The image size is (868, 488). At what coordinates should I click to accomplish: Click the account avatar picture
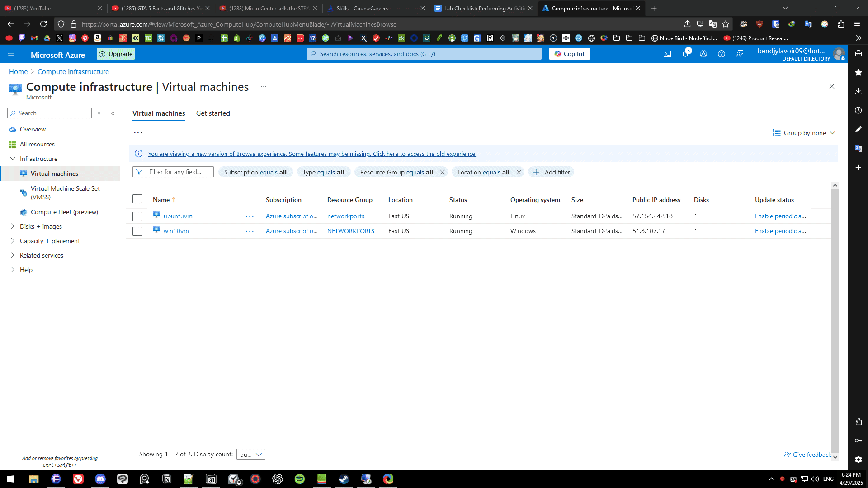(839, 54)
